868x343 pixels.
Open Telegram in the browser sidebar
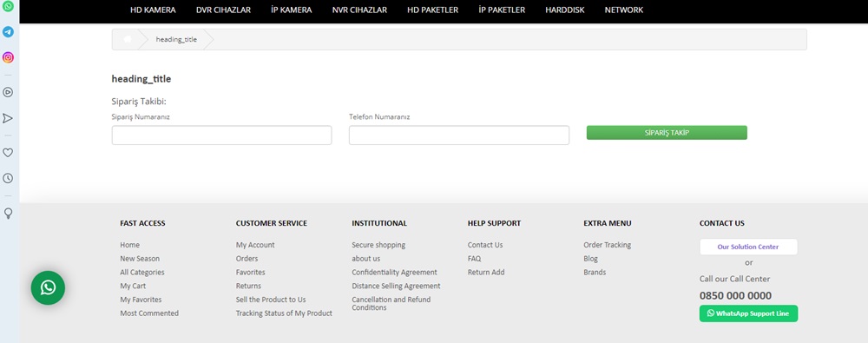(8, 32)
